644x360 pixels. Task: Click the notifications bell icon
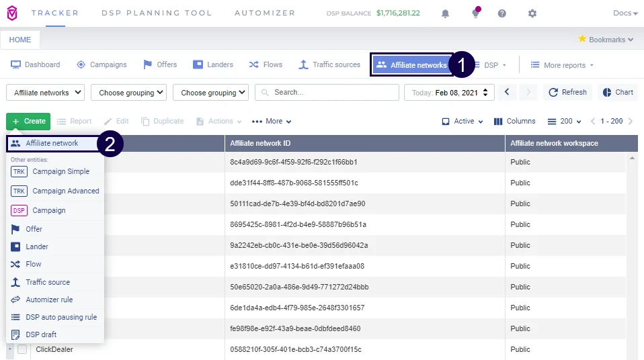[x=445, y=13]
